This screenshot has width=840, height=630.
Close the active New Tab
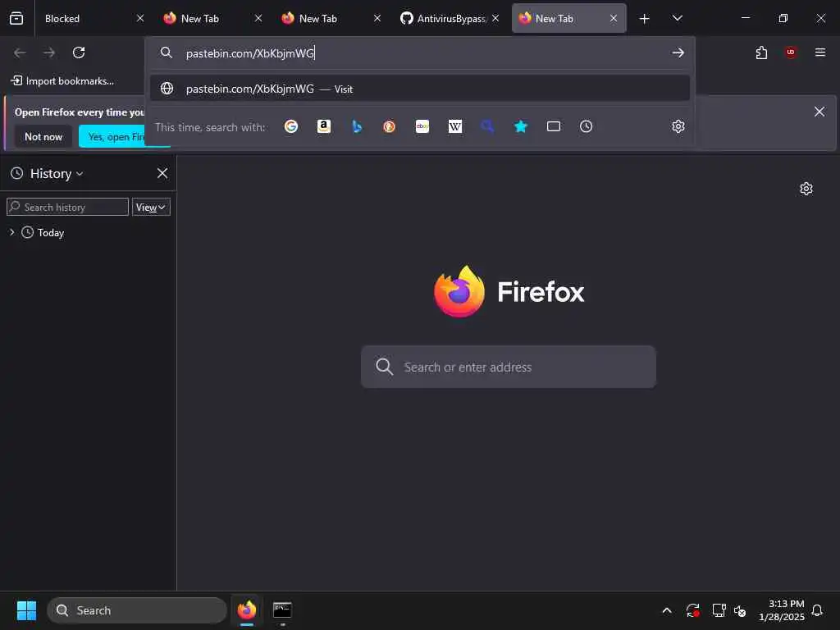(614, 18)
